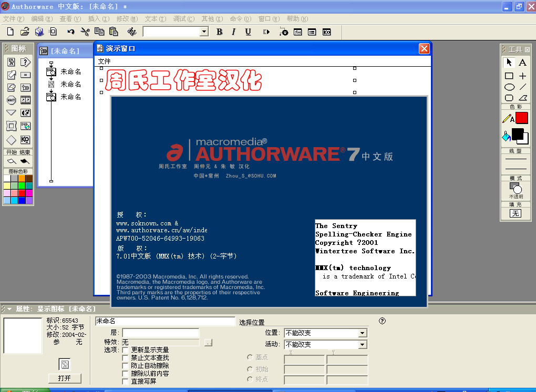Open the 修改 menu
The width and height of the screenshot is (536, 392).
127,19
